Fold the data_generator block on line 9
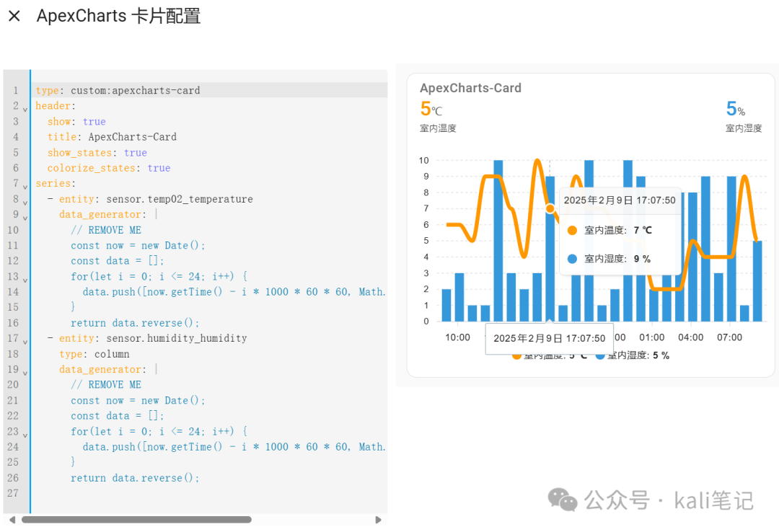This screenshot has width=779, height=532. click(25, 218)
